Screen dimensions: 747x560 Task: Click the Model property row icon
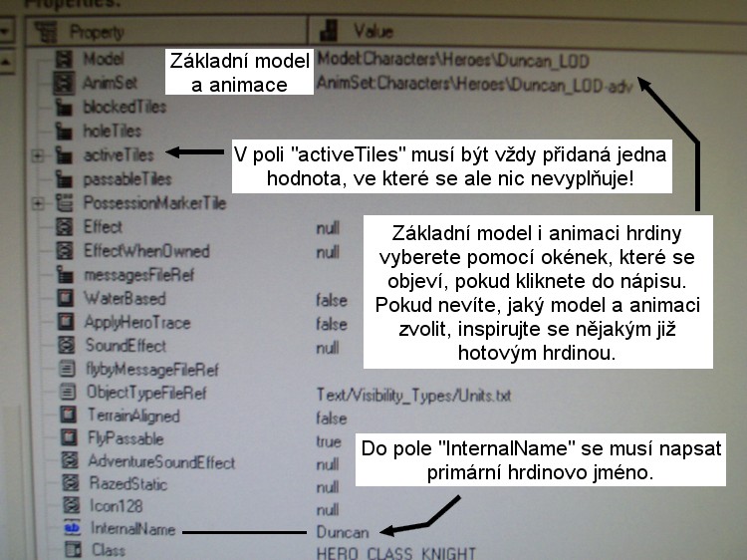pyautogui.click(x=64, y=59)
